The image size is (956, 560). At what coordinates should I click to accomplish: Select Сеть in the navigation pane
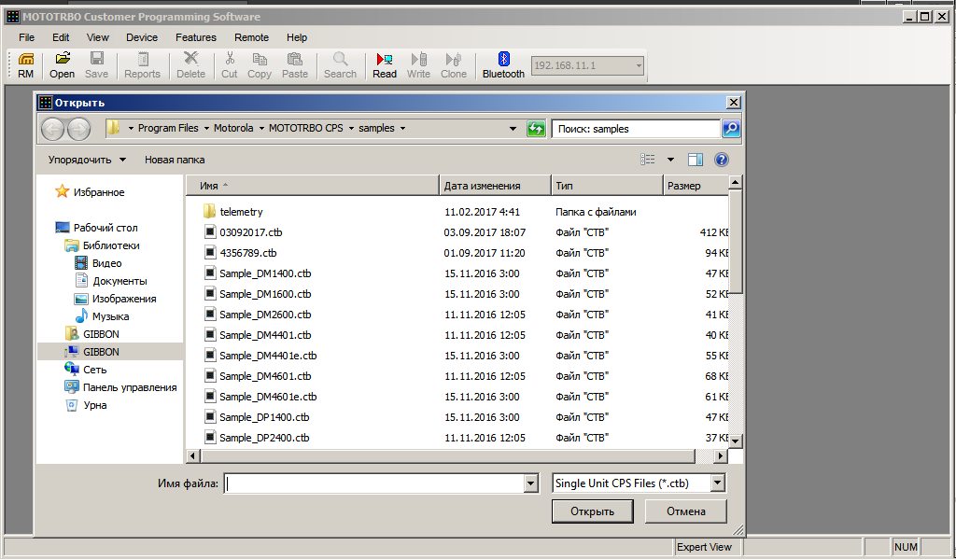point(85,370)
